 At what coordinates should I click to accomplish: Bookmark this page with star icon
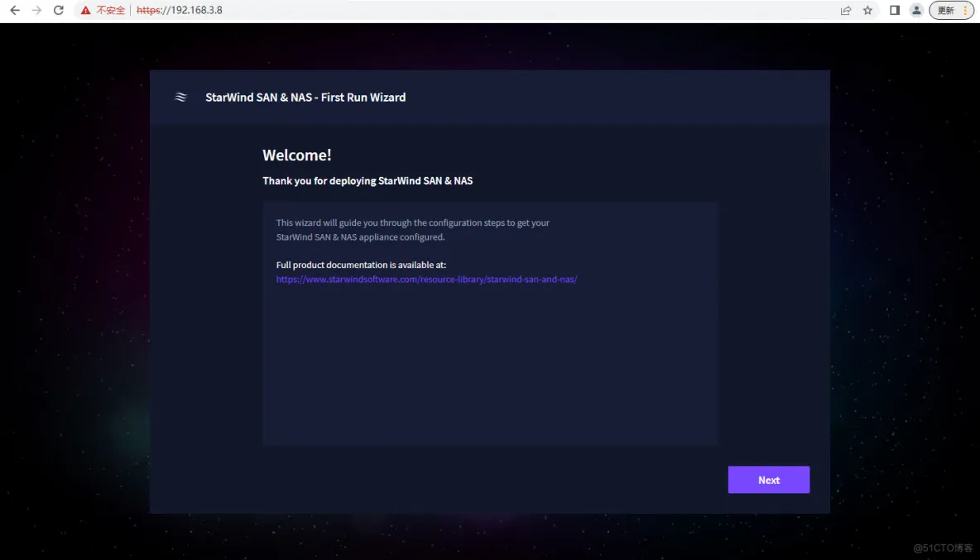pyautogui.click(x=867, y=10)
